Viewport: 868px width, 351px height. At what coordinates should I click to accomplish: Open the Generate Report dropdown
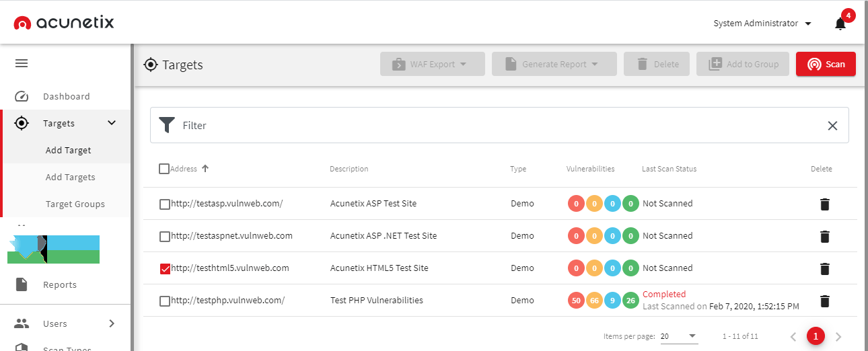554,64
